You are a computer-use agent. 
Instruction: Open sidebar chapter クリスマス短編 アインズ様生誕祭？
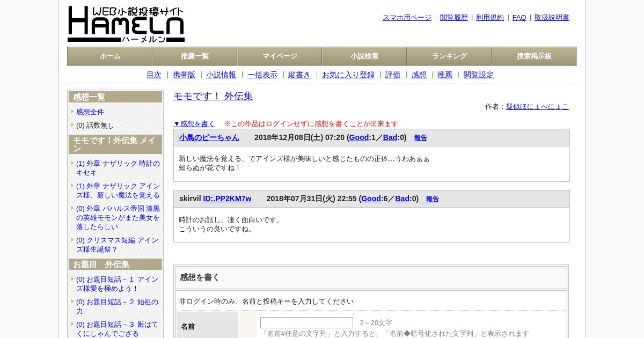point(118,245)
